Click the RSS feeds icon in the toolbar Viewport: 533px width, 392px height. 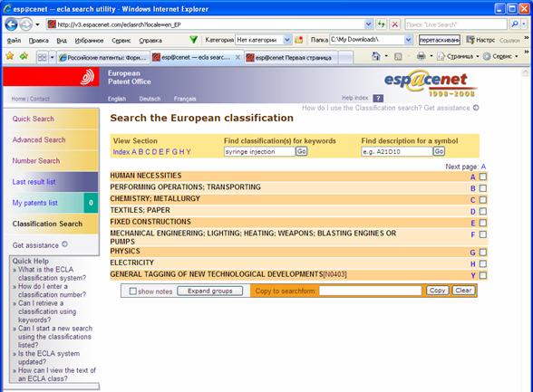tap(398, 56)
